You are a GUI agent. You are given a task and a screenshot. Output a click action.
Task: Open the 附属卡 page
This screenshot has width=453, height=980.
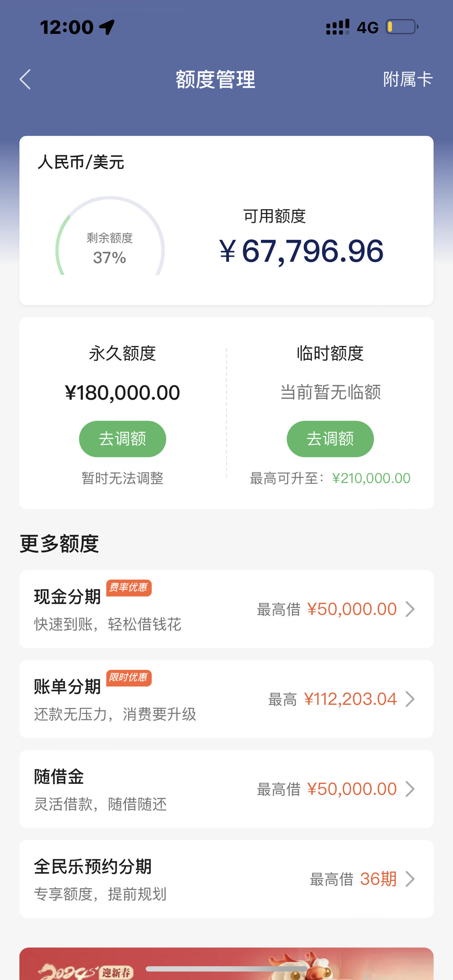[408, 79]
